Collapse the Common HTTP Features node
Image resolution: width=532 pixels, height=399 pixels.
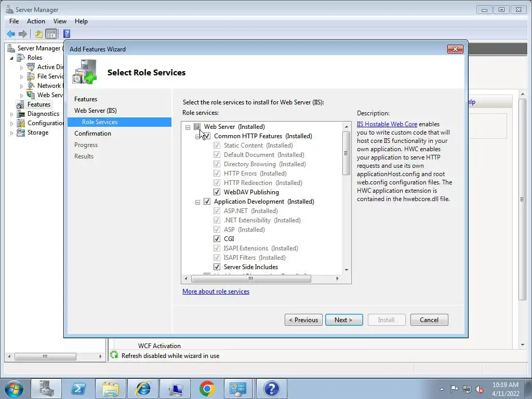(197, 137)
